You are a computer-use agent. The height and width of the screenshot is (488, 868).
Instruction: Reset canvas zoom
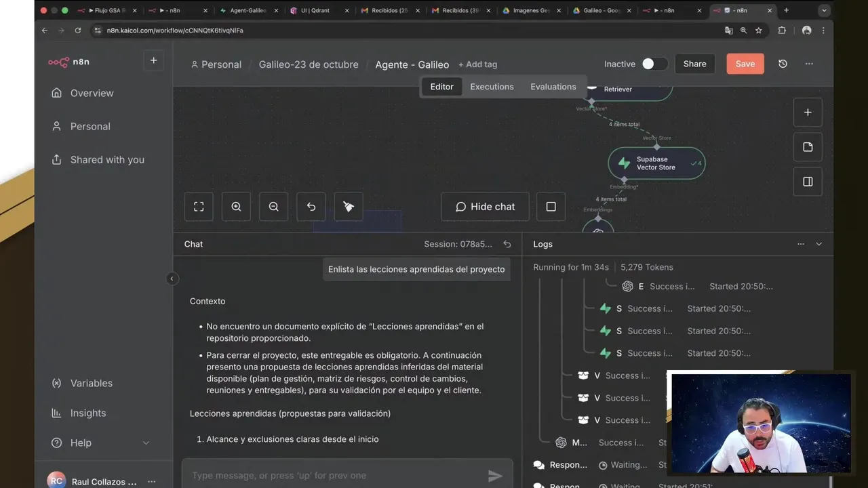coord(311,207)
